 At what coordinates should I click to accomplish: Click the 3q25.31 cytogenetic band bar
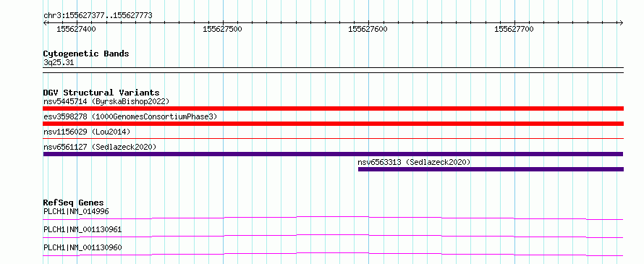[x=333, y=70]
